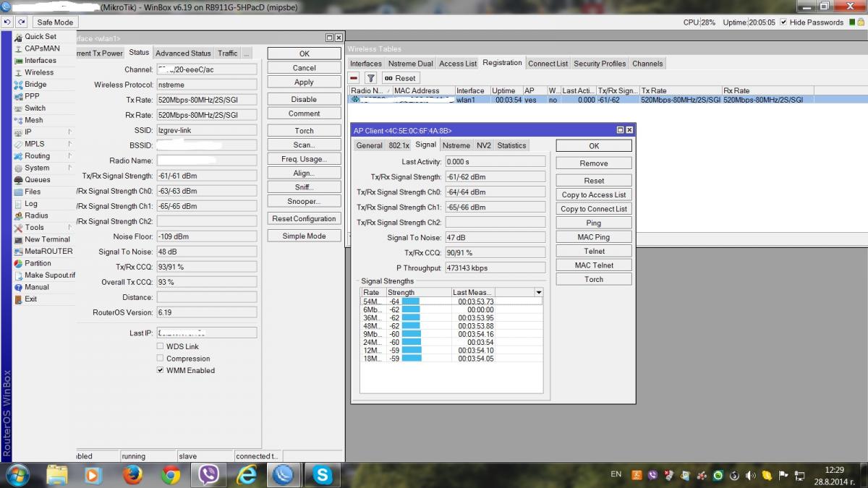Image resolution: width=868 pixels, height=488 pixels.
Task: Click the redo arrow in WinBox toolbar
Action: 21,22
